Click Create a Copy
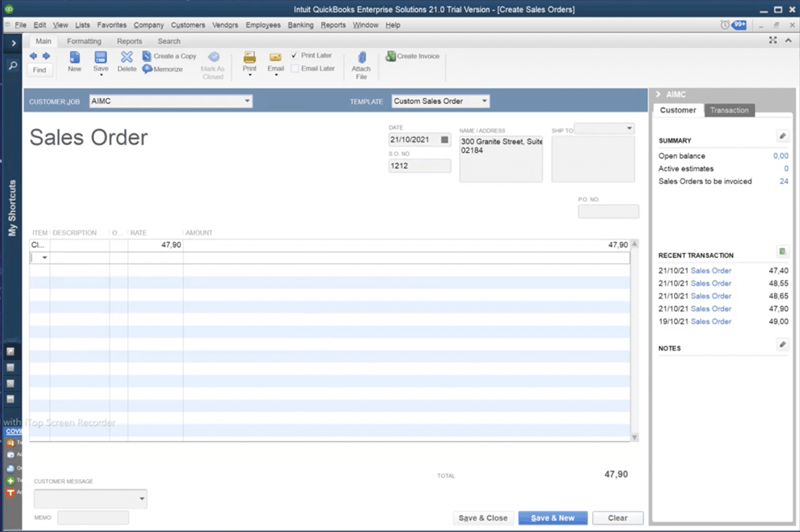The image size is (800, 532). point(169,57)
